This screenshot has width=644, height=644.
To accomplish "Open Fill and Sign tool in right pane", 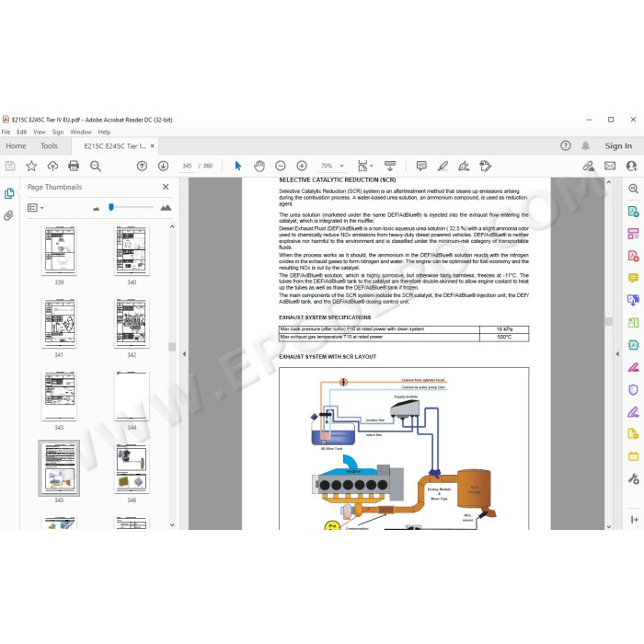I will [633, 411].
